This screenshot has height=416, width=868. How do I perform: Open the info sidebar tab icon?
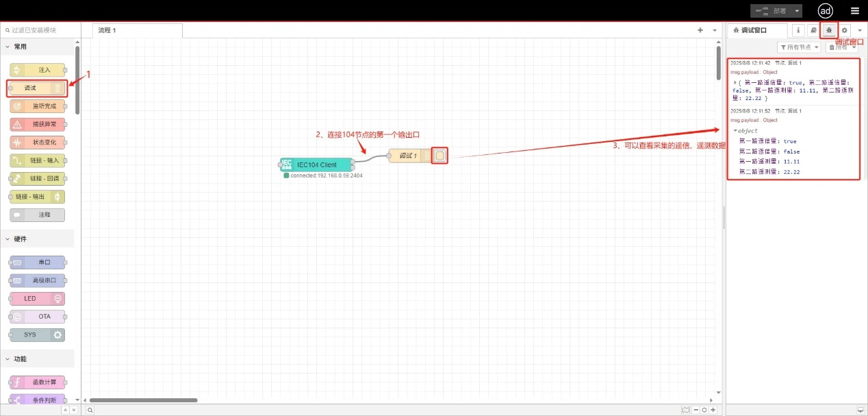pyautogui.click(x=798, y=30)
